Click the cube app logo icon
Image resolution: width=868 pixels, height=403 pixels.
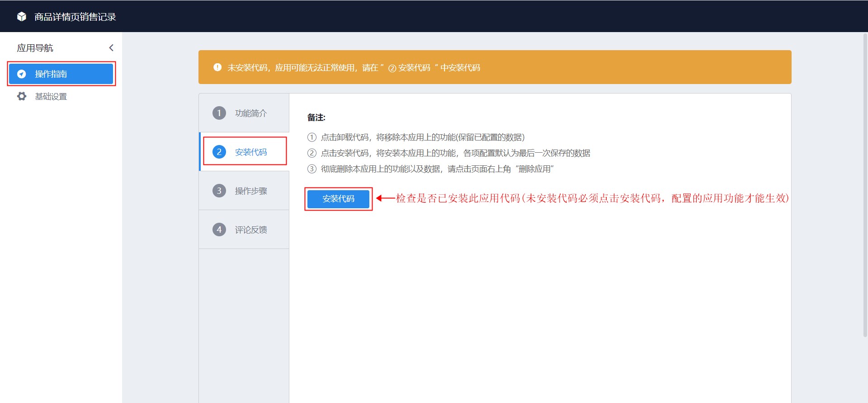(x=22, y=17)
